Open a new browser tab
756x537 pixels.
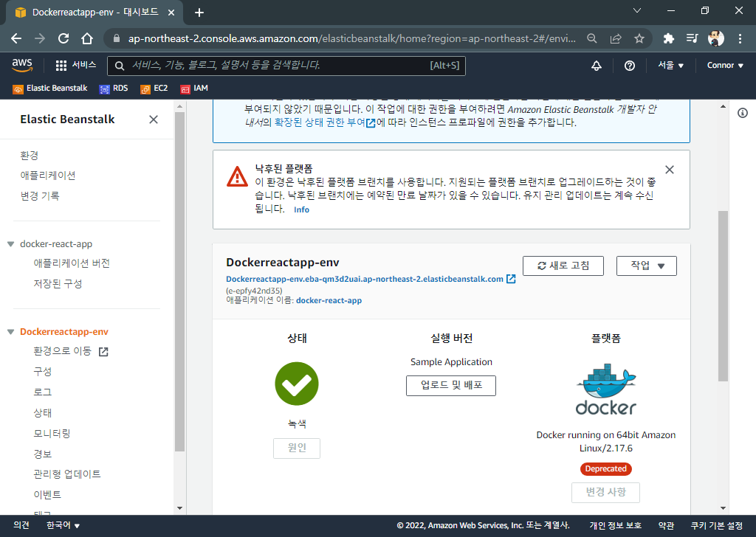[199, 13]
